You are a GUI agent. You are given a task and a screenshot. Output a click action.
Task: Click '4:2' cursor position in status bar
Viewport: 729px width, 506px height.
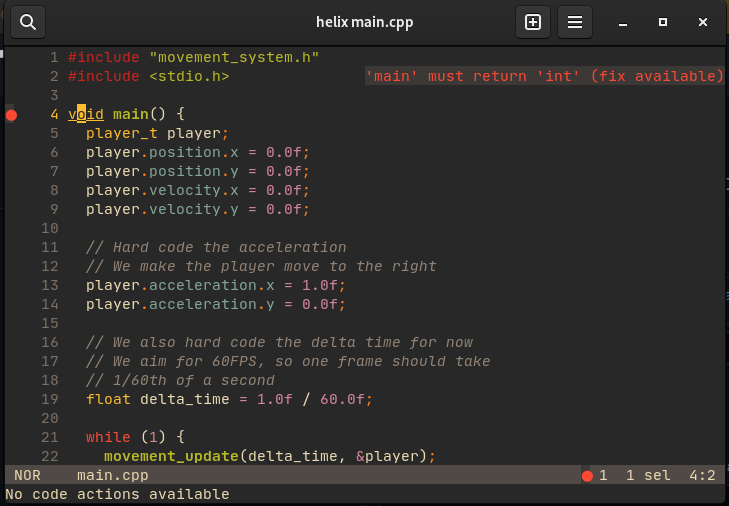click(x=702, y=475)
